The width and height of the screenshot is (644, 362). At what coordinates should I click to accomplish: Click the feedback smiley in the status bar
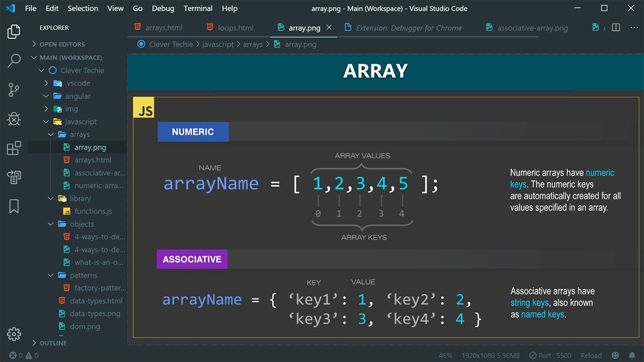[615, 355]
